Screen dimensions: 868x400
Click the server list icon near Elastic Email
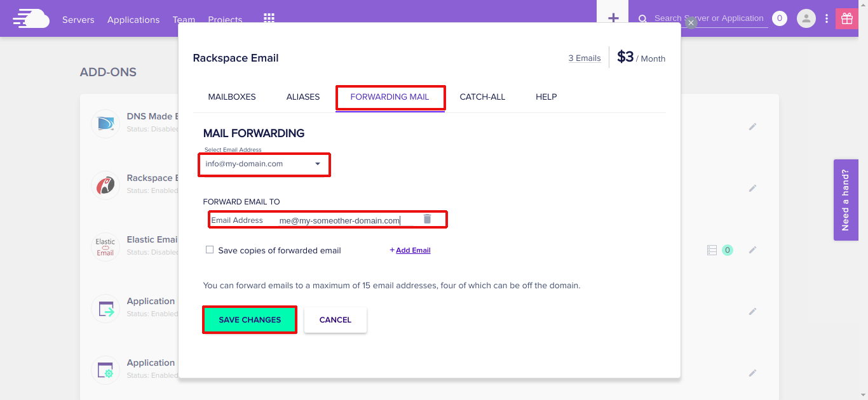coord(711,250)
